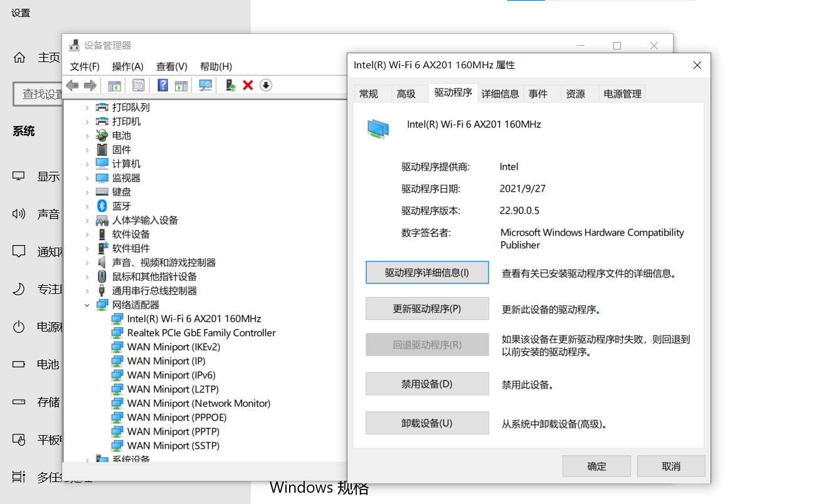This screenshot has height=504, width=819.
Task: Expand the 人体学输入设备 node
Action: click(87, 220)
